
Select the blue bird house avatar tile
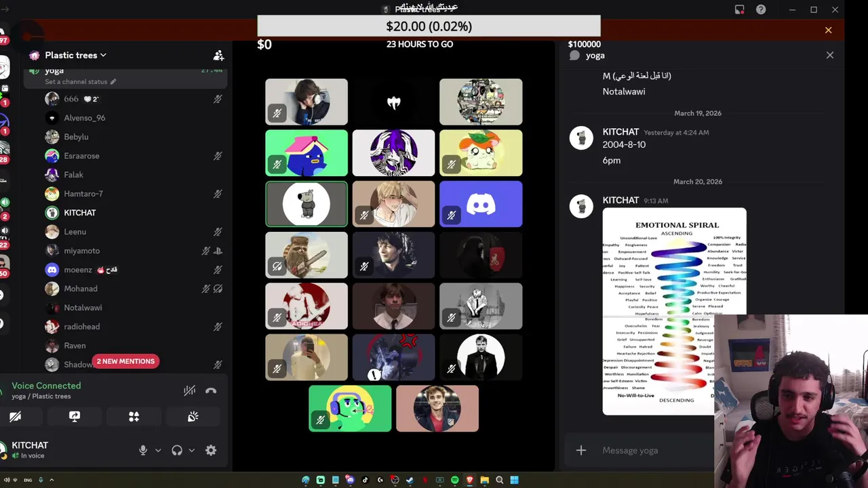pyautogui.click(x=307, y=153)
